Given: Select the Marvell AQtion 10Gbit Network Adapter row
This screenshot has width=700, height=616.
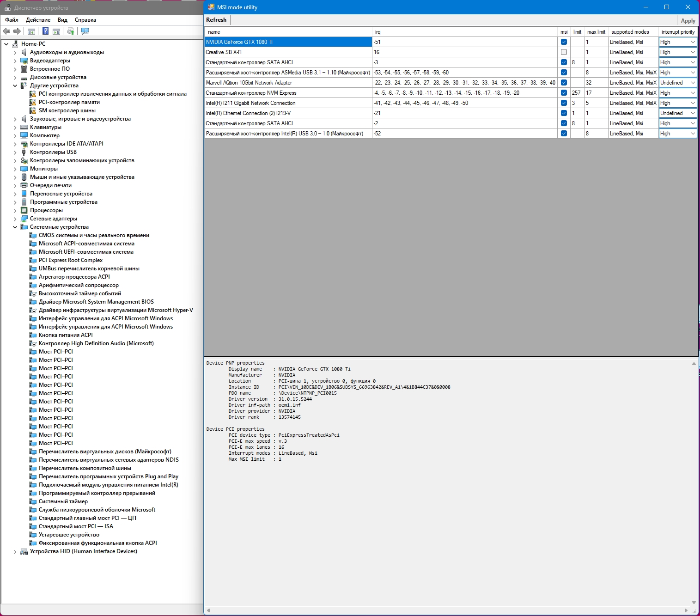Looking at the screenshot, I should pyautogui.click(x=451, y=83).
